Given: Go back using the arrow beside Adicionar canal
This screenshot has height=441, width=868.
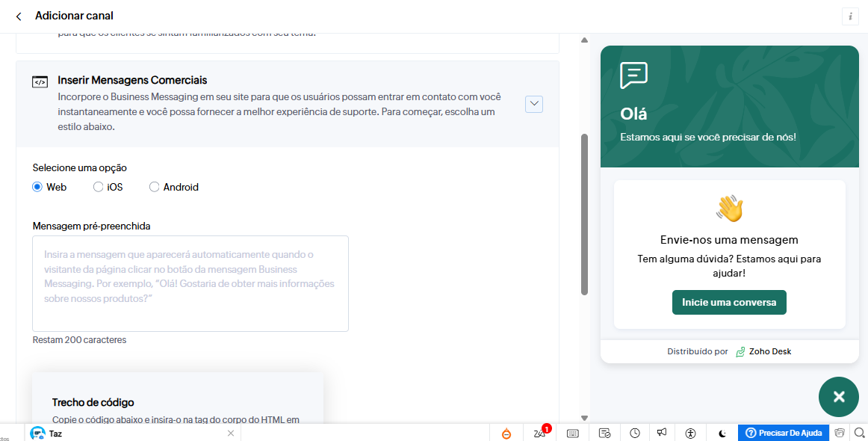Looking at the screenshot, I should 19,16.
